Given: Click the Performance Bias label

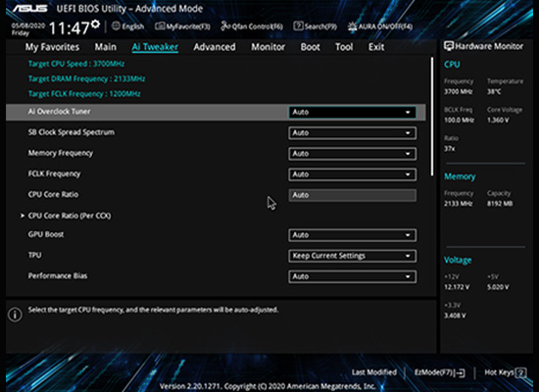Looking at the screenshot, I should 58,275.
